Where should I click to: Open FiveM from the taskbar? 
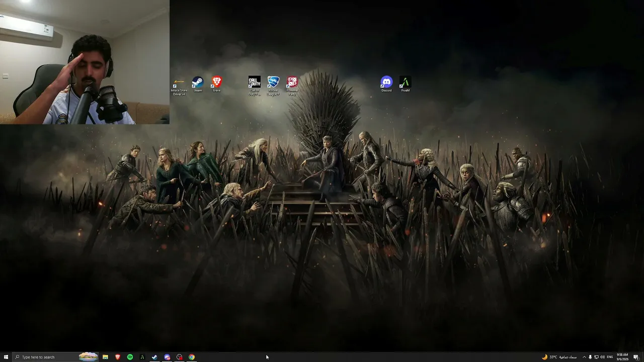[x=142, y=357]
